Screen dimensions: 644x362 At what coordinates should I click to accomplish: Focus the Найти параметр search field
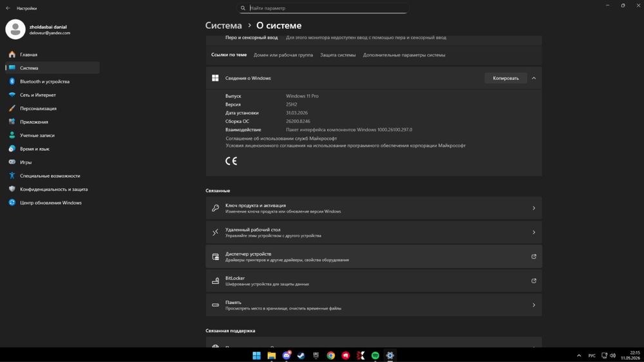pos(323,8)
